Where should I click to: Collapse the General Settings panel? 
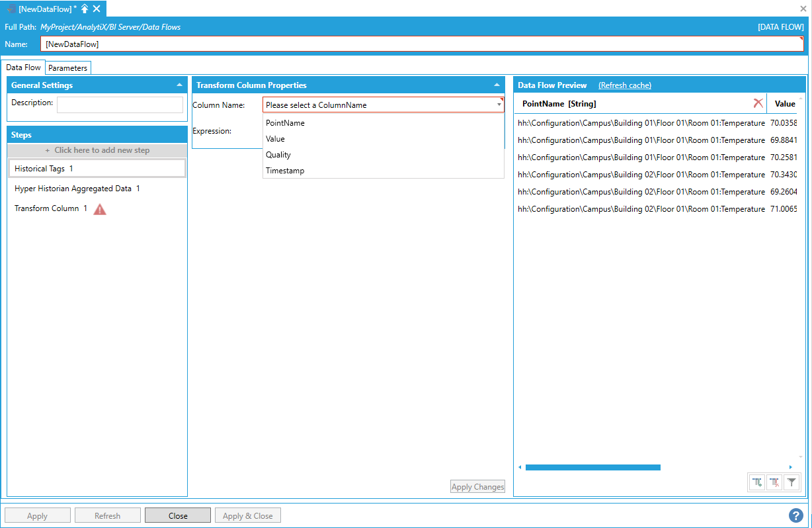[179, 85]
